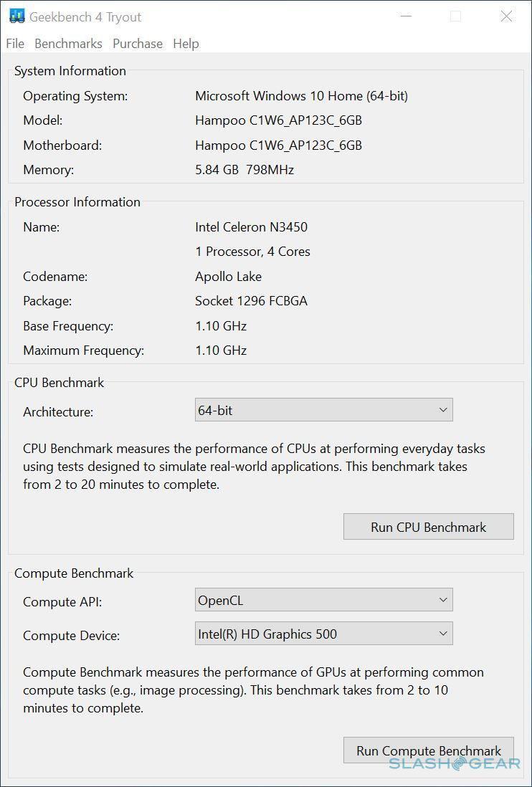
Task: Click the Memory value 5.84 GB 798MHz
Action: [244, 170]
